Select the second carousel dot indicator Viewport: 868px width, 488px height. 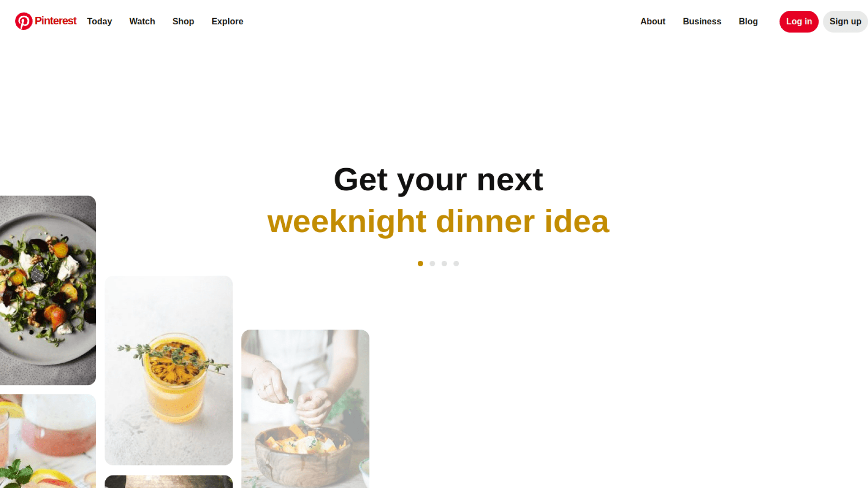click(x=432, y=263)
